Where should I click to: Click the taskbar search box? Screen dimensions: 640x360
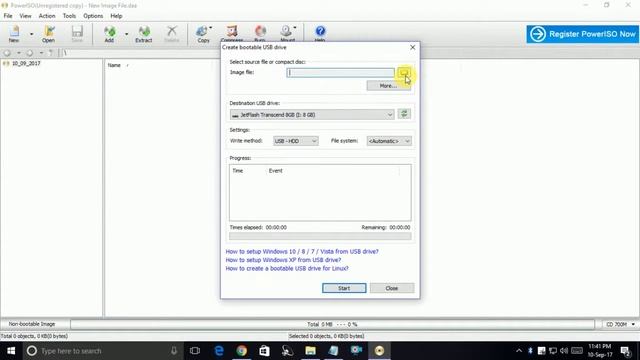[x=102, y=351]
